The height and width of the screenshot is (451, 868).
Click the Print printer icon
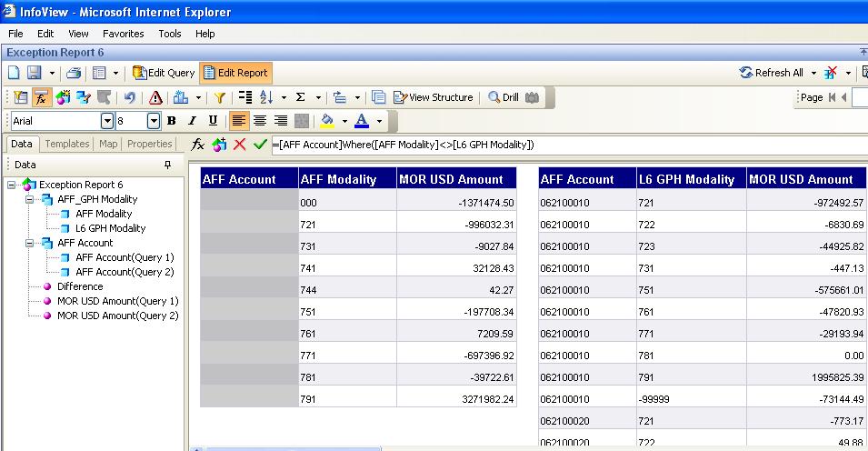75,73
